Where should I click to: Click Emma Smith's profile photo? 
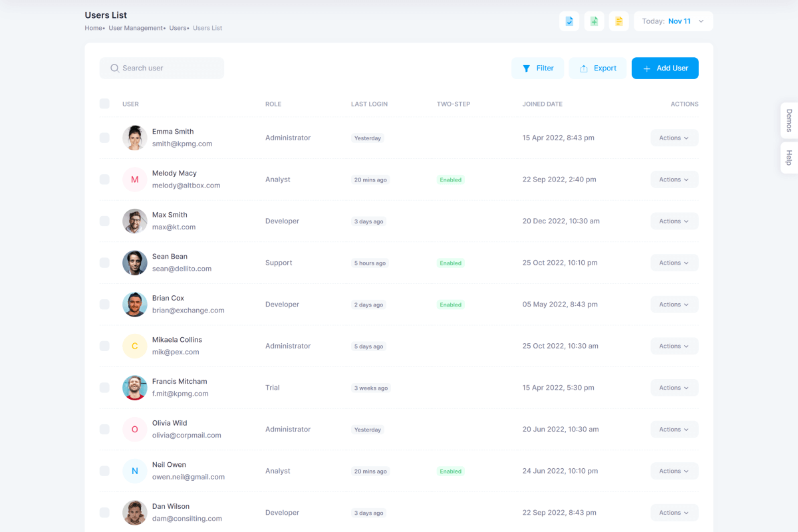134,138
